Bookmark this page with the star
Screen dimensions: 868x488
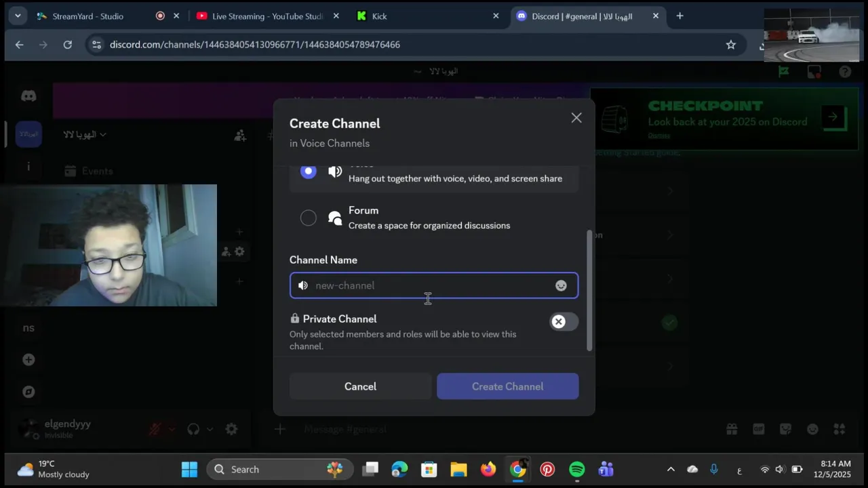pyautogui.click(x=730, y=45)
